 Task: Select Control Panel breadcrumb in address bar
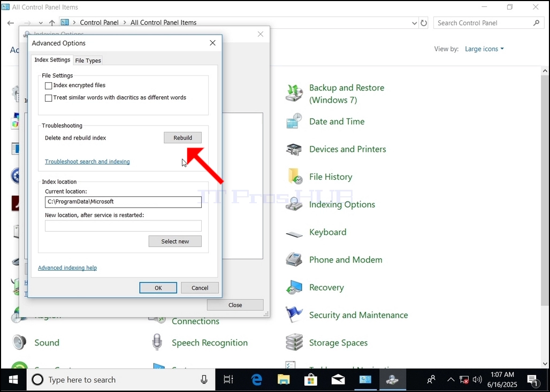click(100, 22)
